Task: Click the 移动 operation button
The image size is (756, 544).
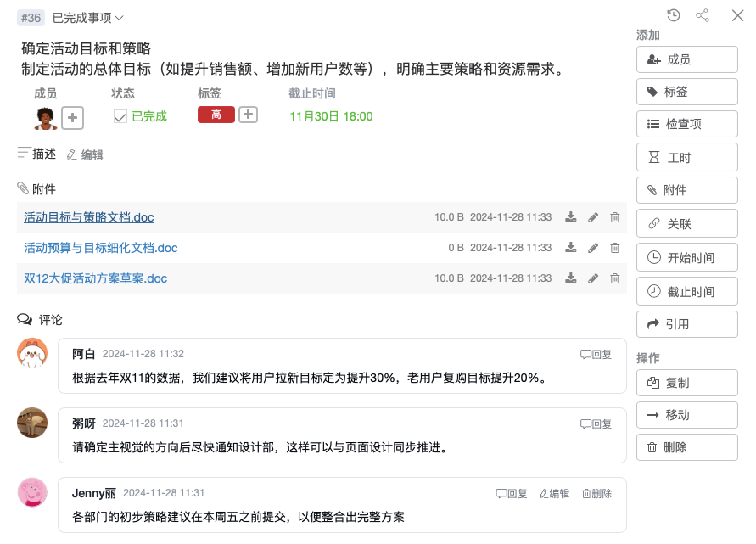Action: [686, 415]
